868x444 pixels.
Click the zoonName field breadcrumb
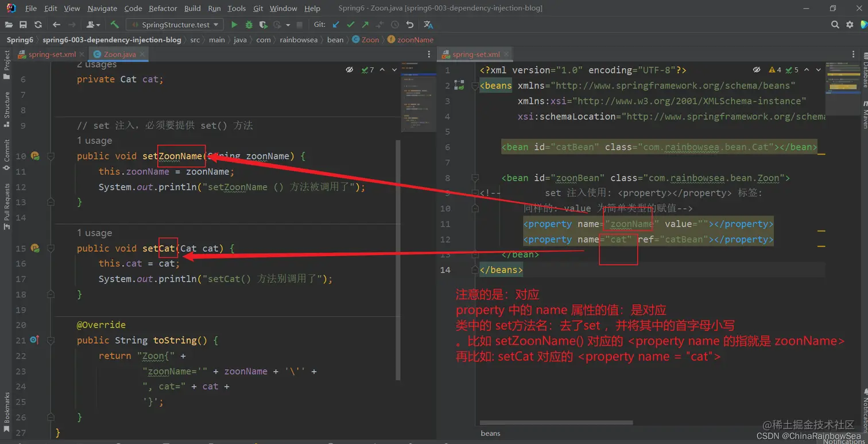click(410, 40)
